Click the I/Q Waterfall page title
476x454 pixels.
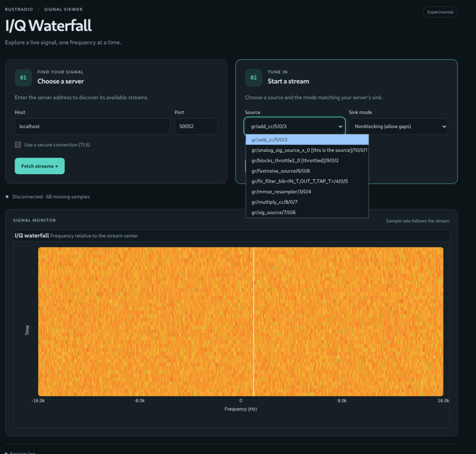point(49,25)
